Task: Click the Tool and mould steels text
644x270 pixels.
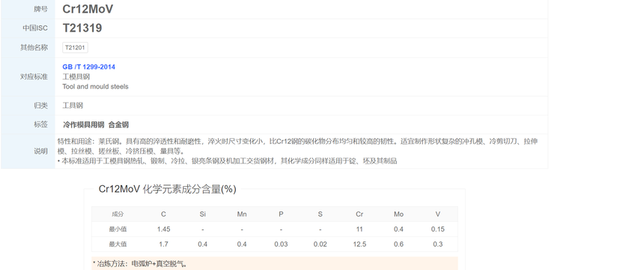Action: click(95, 86)
